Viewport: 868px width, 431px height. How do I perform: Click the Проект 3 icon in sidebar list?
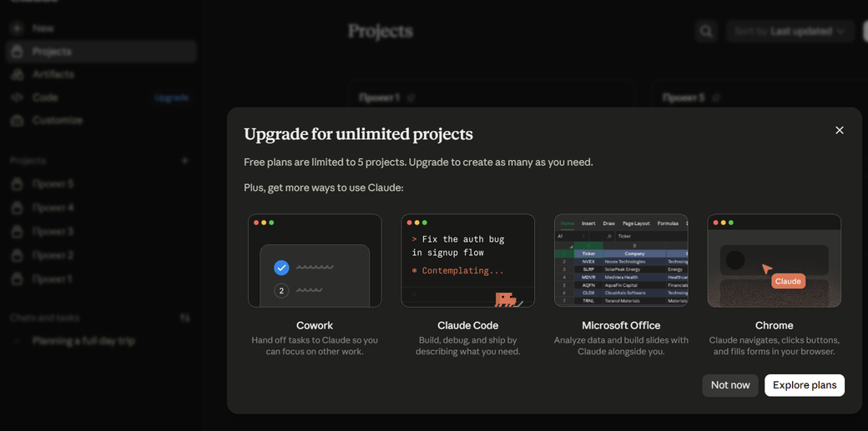[18, 231]
